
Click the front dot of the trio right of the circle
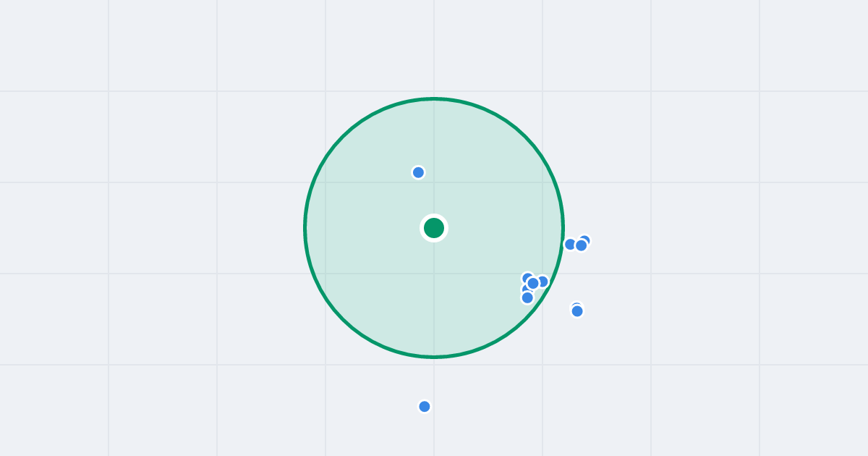tap(581, 245)
